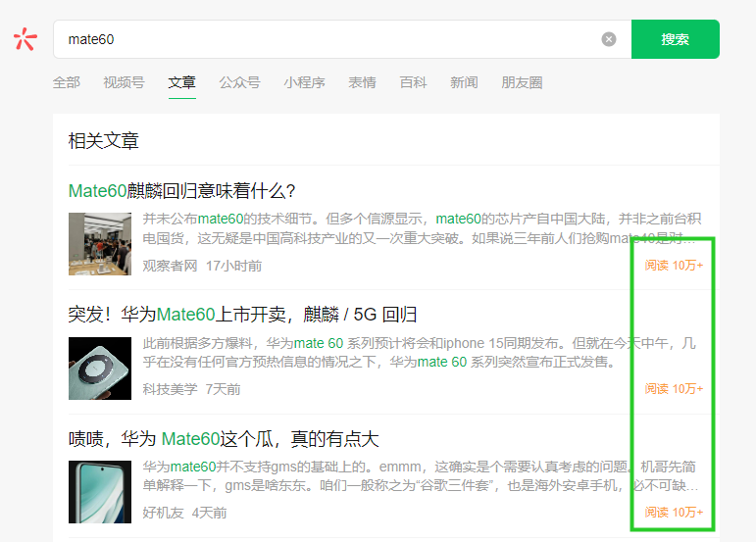The width and height of the screenshot is (756, 542).
Task: Click 阅读 10万+ on the 好机友 article
Action: point(674,513)
